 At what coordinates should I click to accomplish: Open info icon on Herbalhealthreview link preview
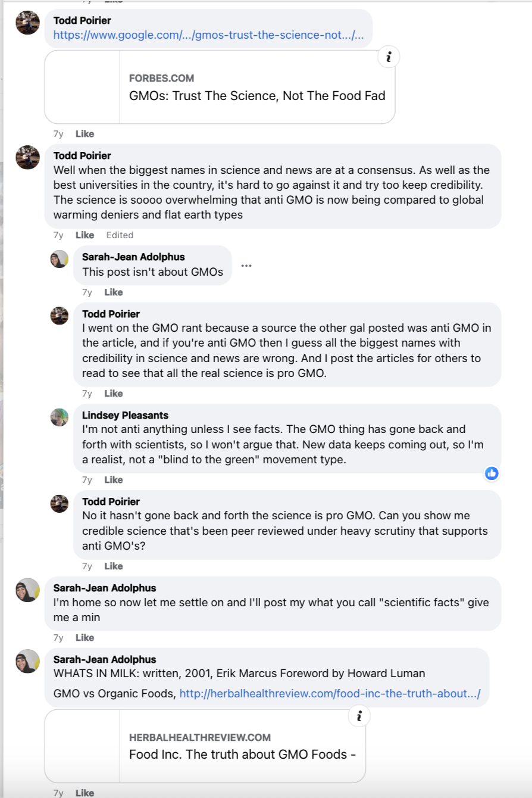coord(359,716)
